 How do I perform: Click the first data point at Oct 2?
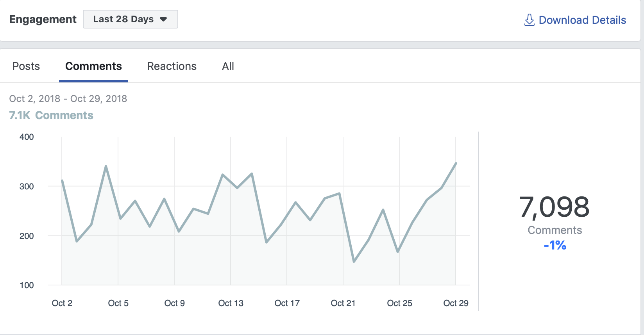point(62,180)
